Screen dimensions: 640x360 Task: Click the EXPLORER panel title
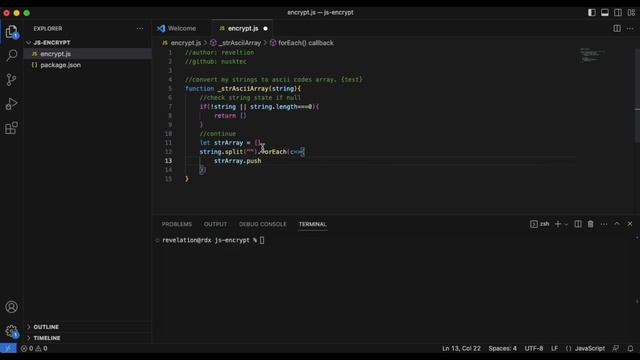pos(48,29)
